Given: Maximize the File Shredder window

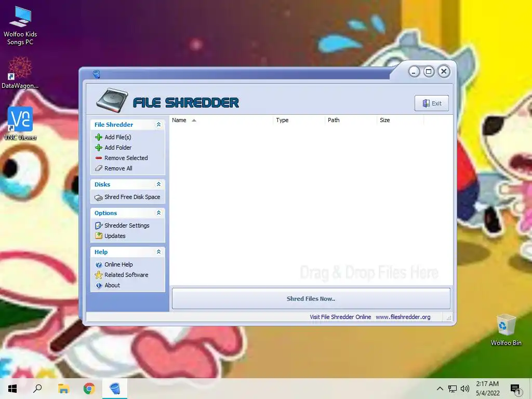Looking at the screenshot, I should click(429, 72).
